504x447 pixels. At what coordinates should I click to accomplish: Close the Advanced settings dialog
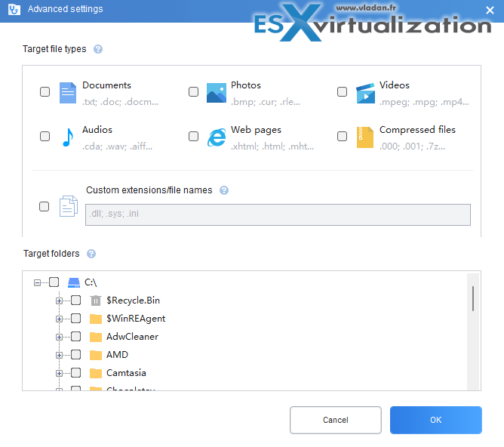point(490,11)
